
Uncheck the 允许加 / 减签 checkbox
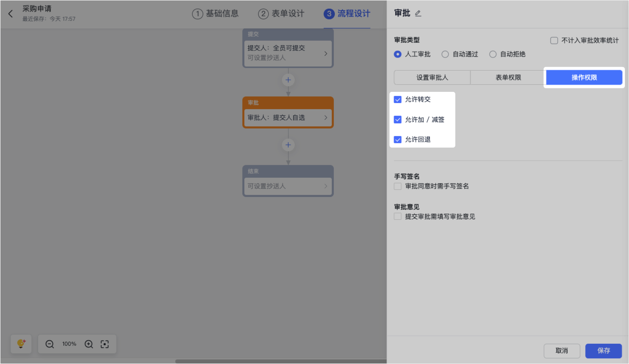(398, 120)
